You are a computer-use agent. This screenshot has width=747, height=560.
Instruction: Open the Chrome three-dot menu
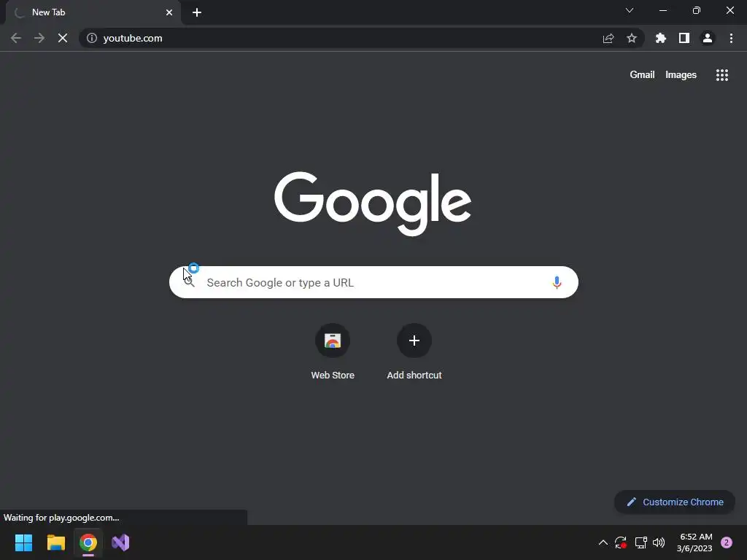pyautogui.click(x=731, y=38)
